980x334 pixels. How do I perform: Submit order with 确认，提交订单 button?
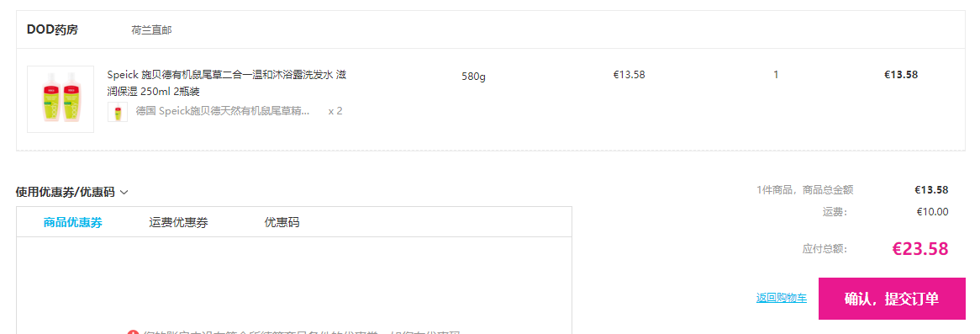[x=892, y=299]
